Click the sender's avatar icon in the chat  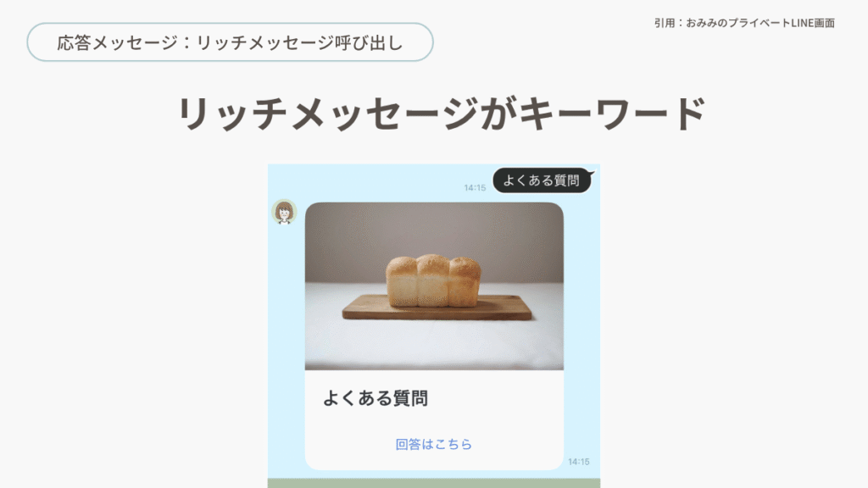pyautogui.click(x=284, y=212)
